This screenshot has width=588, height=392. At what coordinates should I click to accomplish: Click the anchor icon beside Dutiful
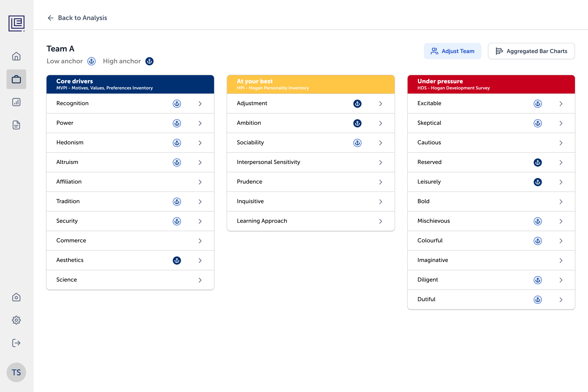click(538, 300)
